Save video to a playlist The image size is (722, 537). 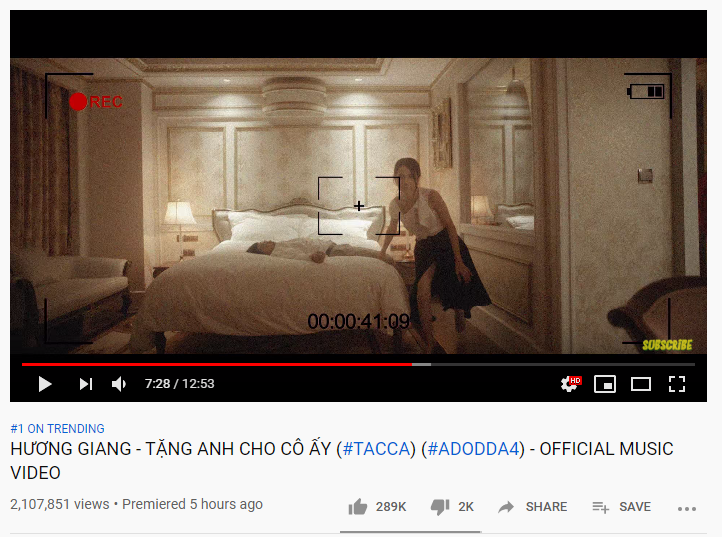621,507
